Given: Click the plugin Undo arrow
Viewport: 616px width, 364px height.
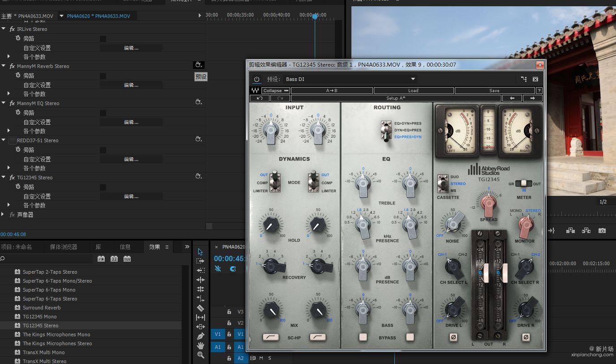Looking at the screenshot, I should point(260,98).
